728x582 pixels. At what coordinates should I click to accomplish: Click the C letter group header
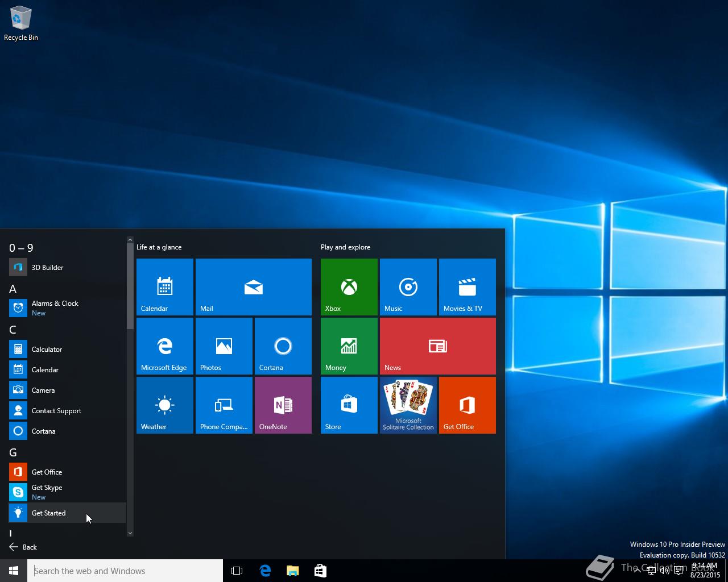(x=13, y=330)
